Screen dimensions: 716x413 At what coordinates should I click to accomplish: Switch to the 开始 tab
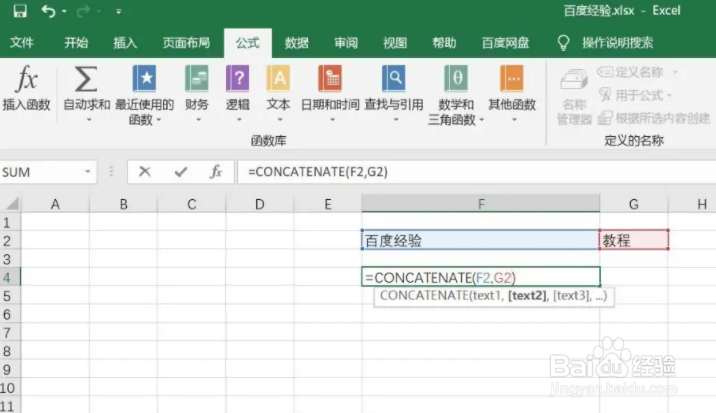(76, 43)
